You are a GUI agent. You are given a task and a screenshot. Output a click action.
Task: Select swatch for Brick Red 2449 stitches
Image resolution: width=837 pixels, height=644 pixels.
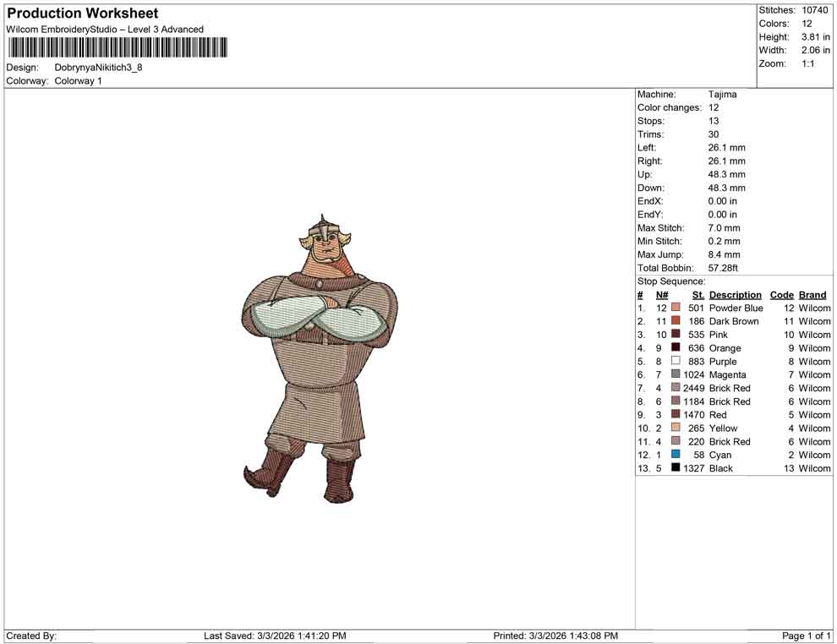(676, 387)
